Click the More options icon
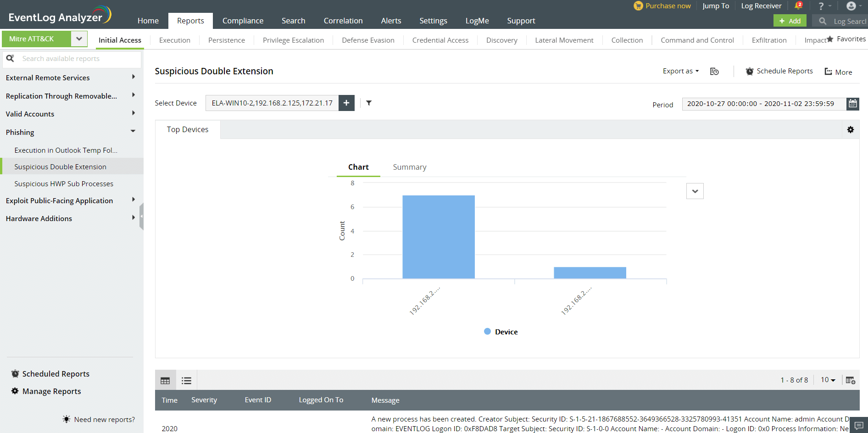The height and width of the screenshot is (433, 868). click(x=829, y=72)
